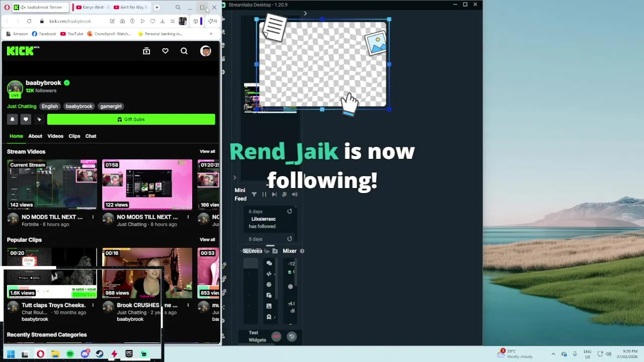This screenshot has width=644, height=362.
Task: Switch to the Home tab on Kick
Action: 16,136
